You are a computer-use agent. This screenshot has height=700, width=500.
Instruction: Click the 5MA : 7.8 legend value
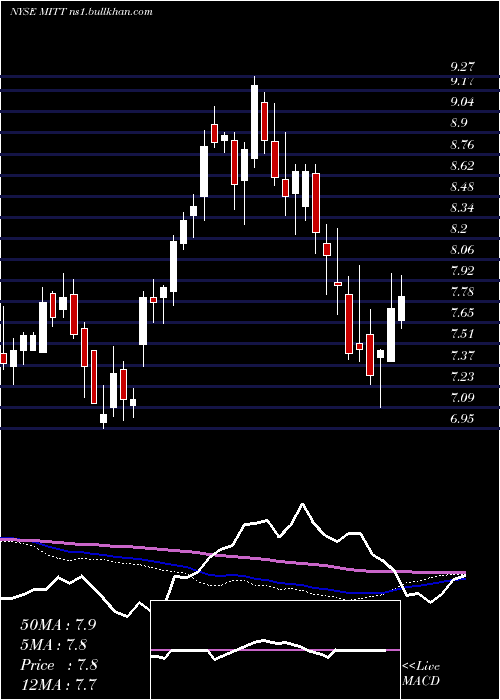(54, 645)
